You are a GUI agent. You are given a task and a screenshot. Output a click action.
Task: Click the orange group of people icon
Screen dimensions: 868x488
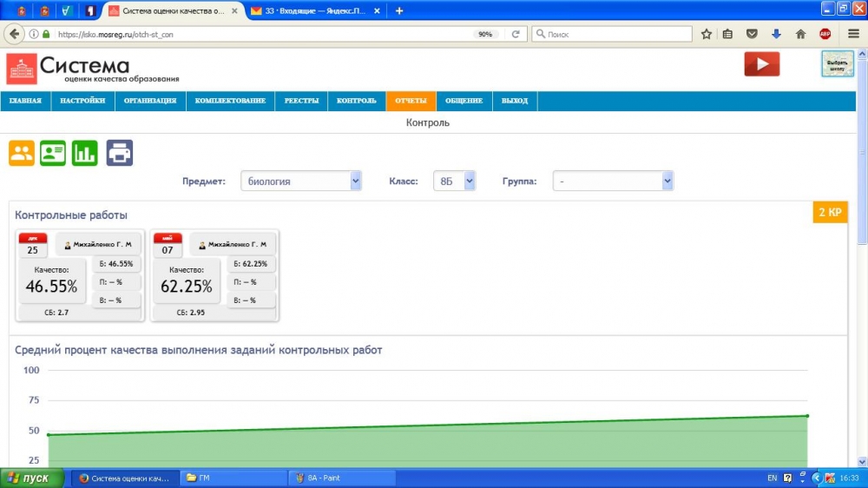click(22, 153)
